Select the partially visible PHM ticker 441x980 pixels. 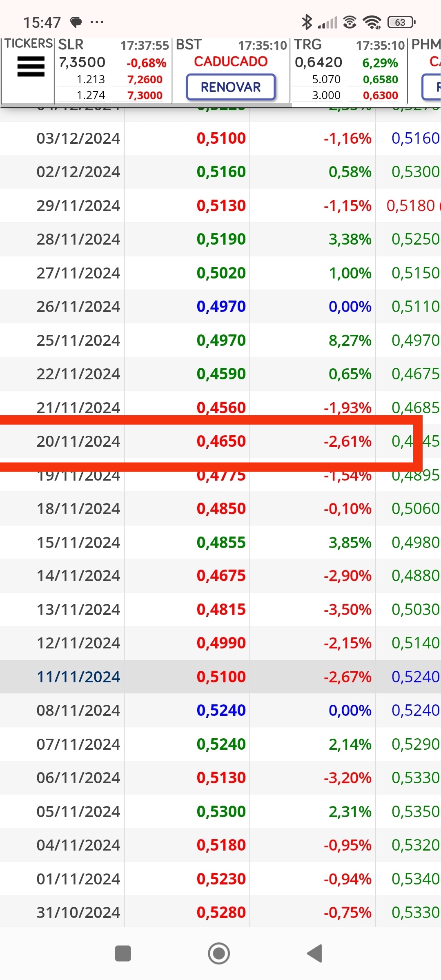(425, 70)
